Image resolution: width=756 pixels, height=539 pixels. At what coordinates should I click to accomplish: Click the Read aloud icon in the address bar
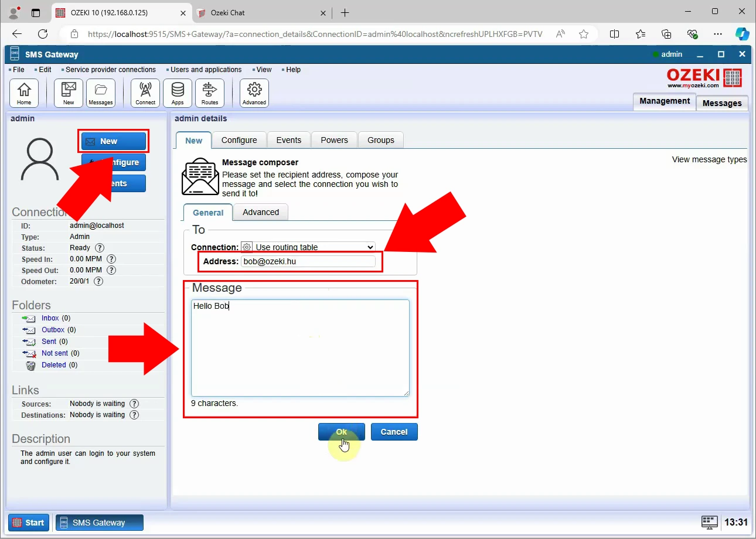click(x=561, y=34)
